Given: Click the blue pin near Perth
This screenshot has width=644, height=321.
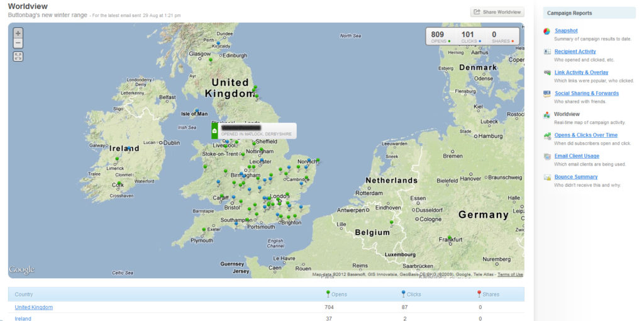Looking at the screenshot, I should [218, 43].
